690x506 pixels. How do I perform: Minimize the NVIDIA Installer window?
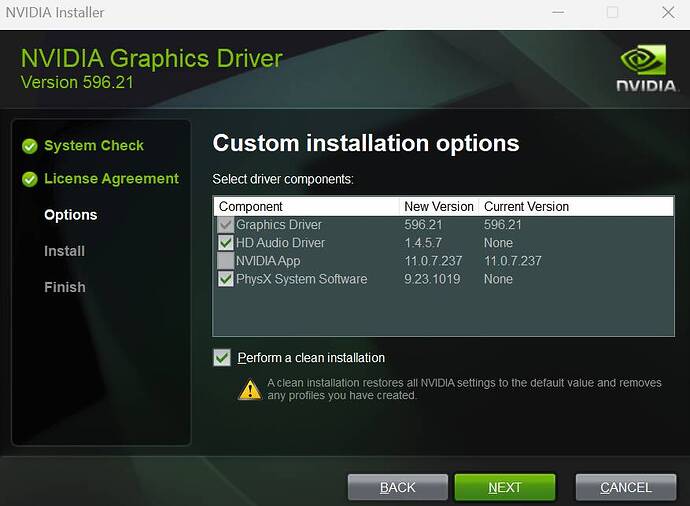tap(558, 12)
